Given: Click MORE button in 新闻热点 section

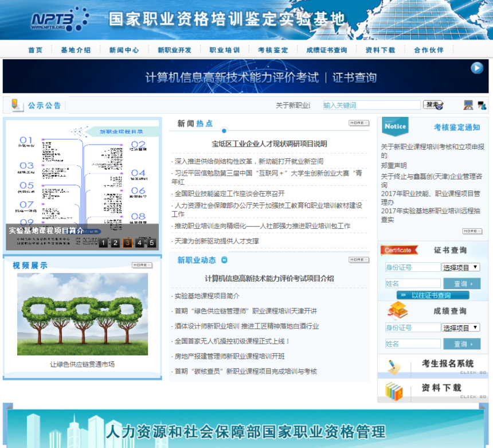Looking at the screenshot, I should click(x=359, y=123).
